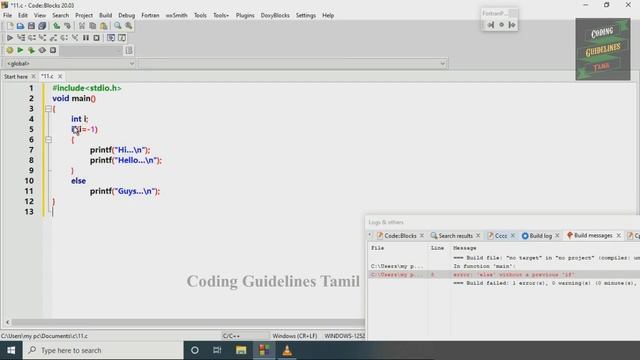Close the *11.c editor tab
Image resolution: width=640 pixels, height=360 pixels.
60,76
